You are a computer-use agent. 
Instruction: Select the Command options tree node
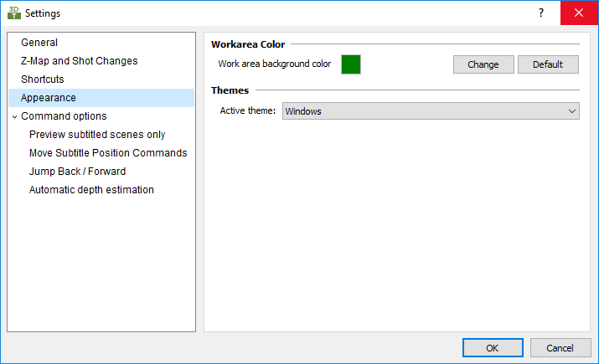coord(64,116)
